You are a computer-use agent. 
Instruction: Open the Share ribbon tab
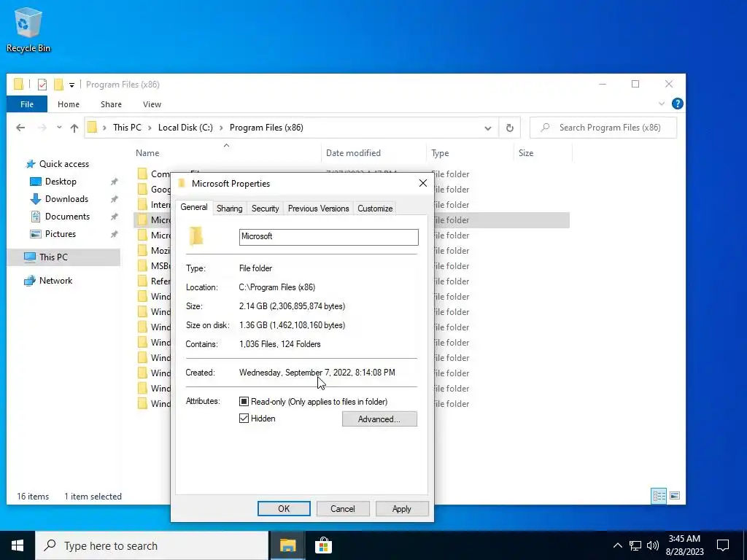111,104
